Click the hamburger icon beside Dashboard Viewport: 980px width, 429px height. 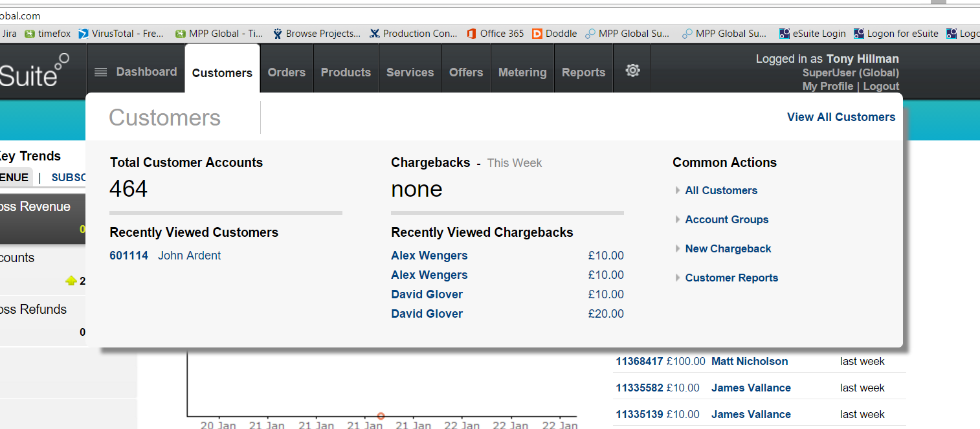coord(100,72)
